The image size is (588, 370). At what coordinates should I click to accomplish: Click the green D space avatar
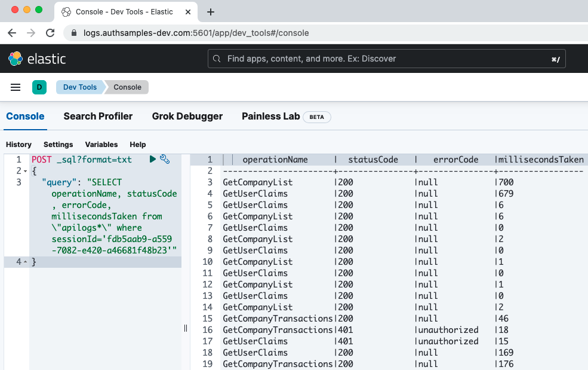point(39,87)
